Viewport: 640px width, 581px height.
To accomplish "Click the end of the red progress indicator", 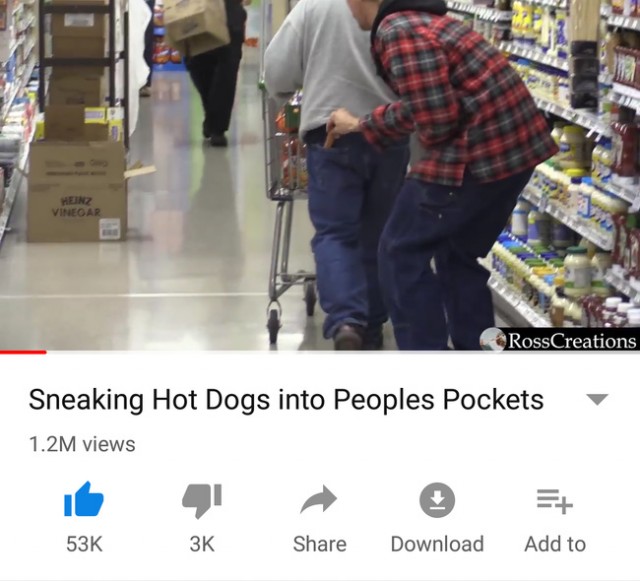I will click(x=46, y=352).
